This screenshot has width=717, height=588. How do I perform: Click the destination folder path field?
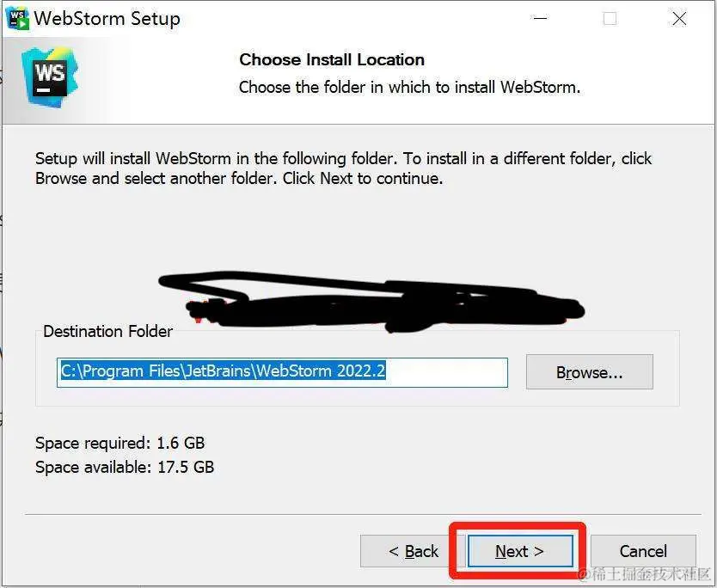coord(282,372)
